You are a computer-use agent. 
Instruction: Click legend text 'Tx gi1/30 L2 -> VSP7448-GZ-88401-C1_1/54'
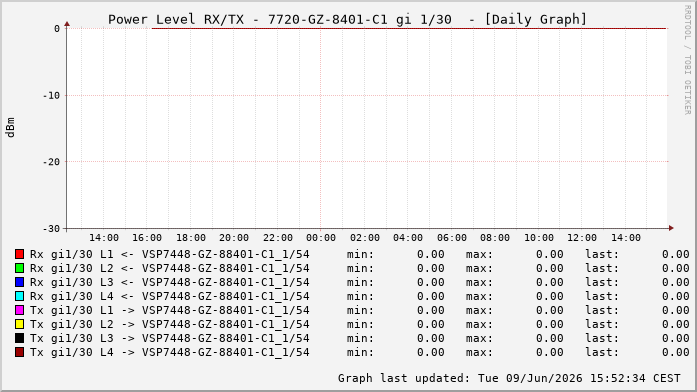169,324
